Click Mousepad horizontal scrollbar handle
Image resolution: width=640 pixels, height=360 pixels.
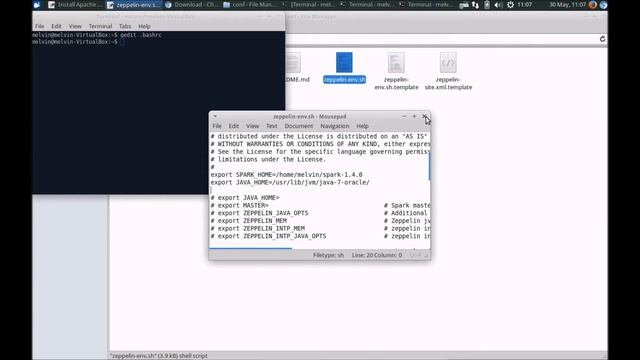pyautogui.click(x=251, y=248)
